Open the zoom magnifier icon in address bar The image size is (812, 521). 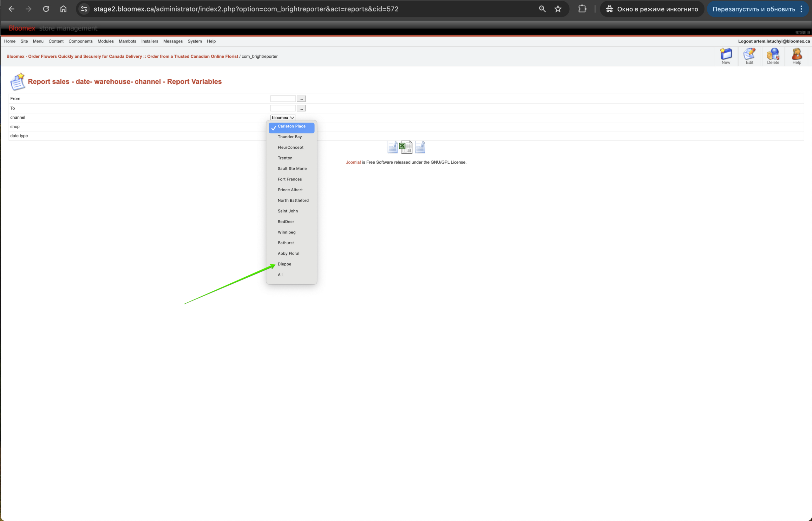pyautogui.click(x=542, y=9)
